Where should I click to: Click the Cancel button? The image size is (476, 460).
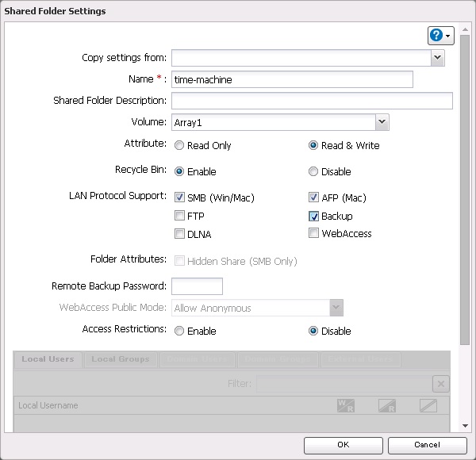pos(427,445)
